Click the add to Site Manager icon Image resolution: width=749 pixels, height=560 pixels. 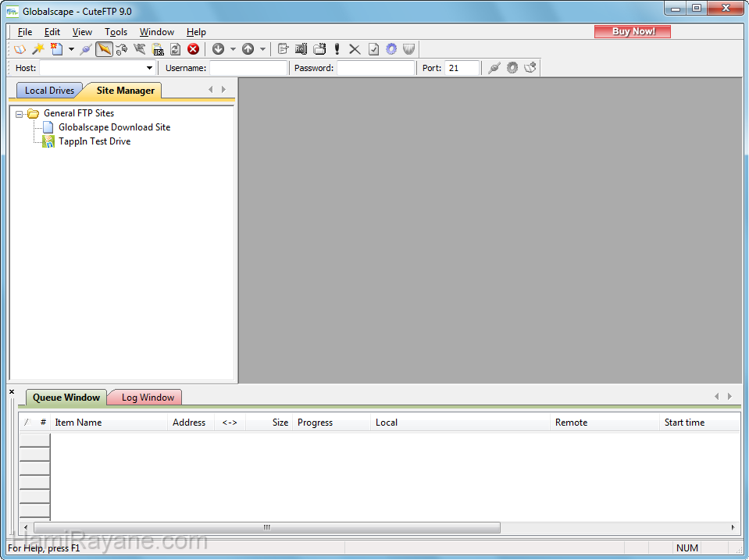pos(530,68)
